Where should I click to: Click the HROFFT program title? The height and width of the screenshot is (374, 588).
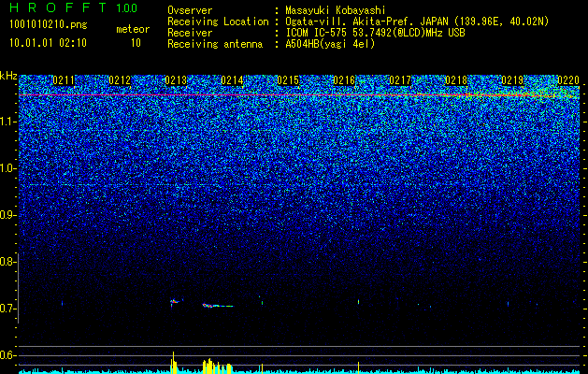point(58,7)
